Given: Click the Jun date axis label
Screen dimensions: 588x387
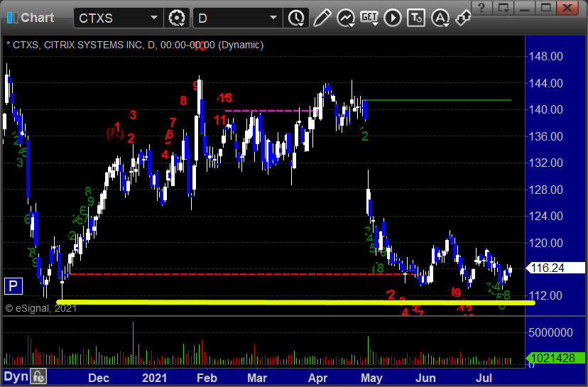Looking at the screenshot, I should pos(425,378).
